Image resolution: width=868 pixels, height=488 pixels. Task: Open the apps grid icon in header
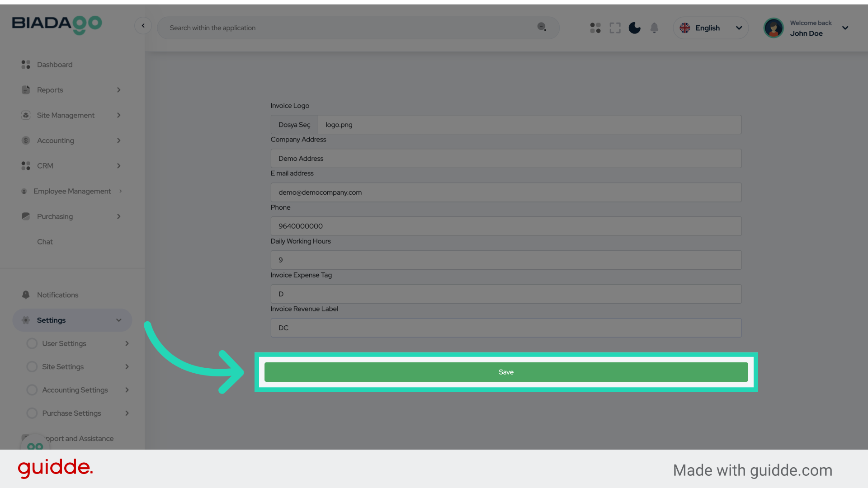595,28
